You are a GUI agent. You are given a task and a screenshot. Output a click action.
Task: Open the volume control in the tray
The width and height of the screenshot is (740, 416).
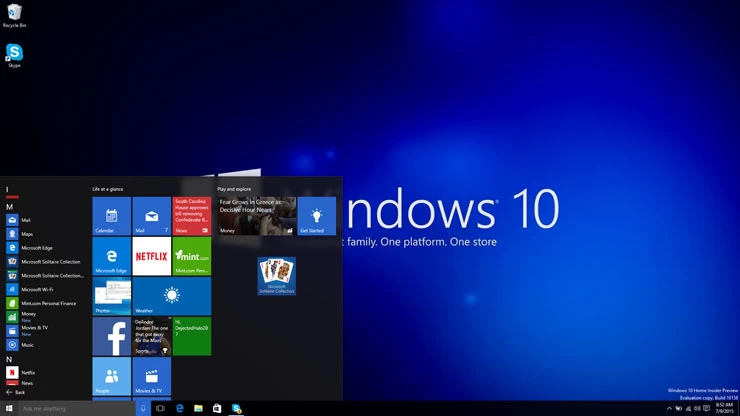pyautogui.click(x=697, y=409)
